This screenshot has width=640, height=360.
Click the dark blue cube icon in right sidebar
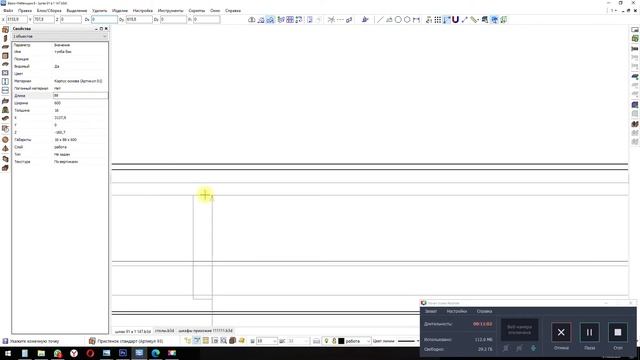click(635, 105)
